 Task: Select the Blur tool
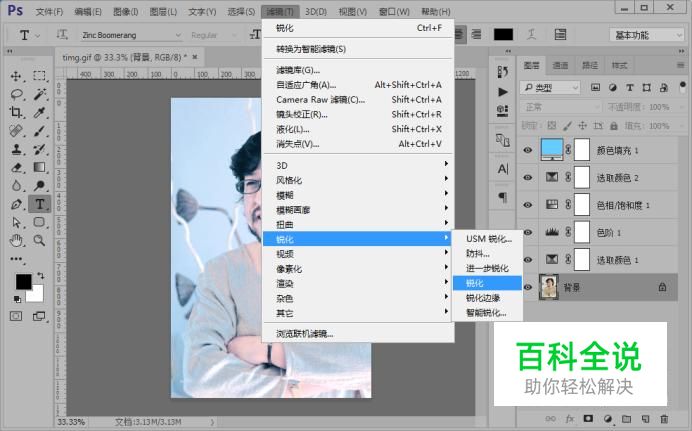pyautogui.click(x=16, y=186)
